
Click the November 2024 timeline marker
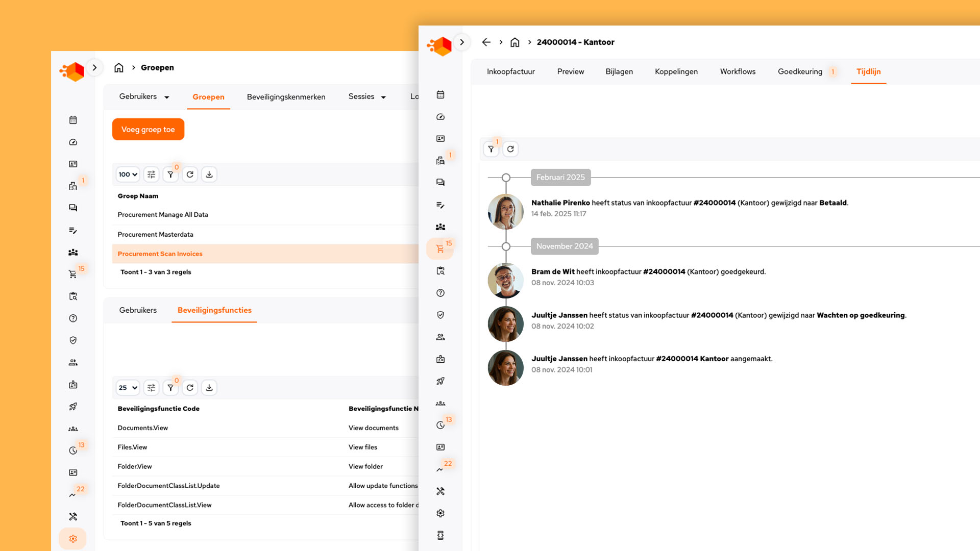564,246
